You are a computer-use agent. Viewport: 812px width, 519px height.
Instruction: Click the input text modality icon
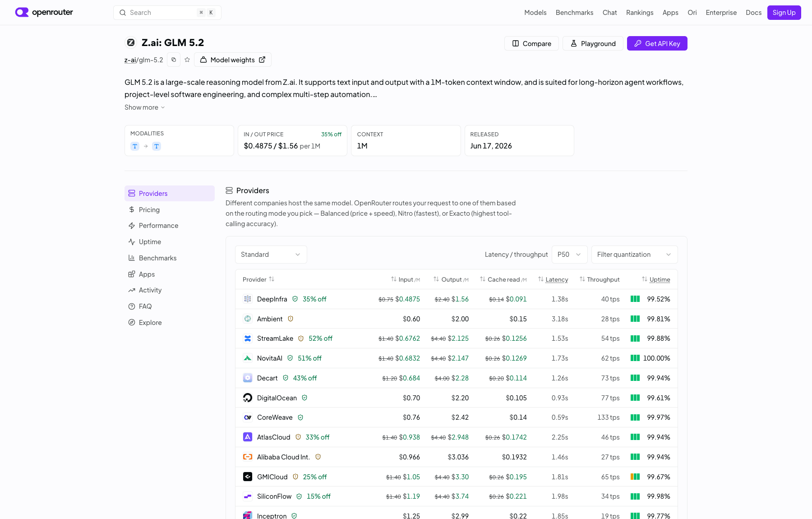coord(135,146)
